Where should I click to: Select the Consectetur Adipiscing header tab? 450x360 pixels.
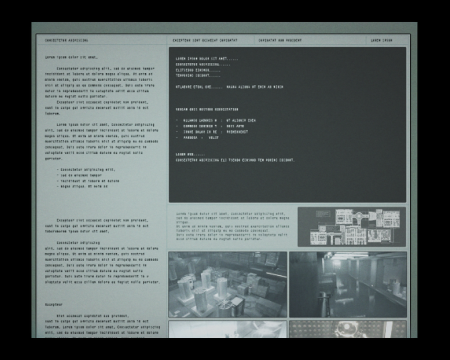(x=67, y=40)
